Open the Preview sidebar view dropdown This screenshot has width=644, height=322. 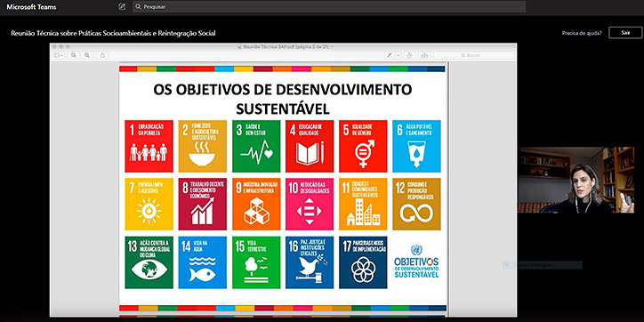coord(59,55)
